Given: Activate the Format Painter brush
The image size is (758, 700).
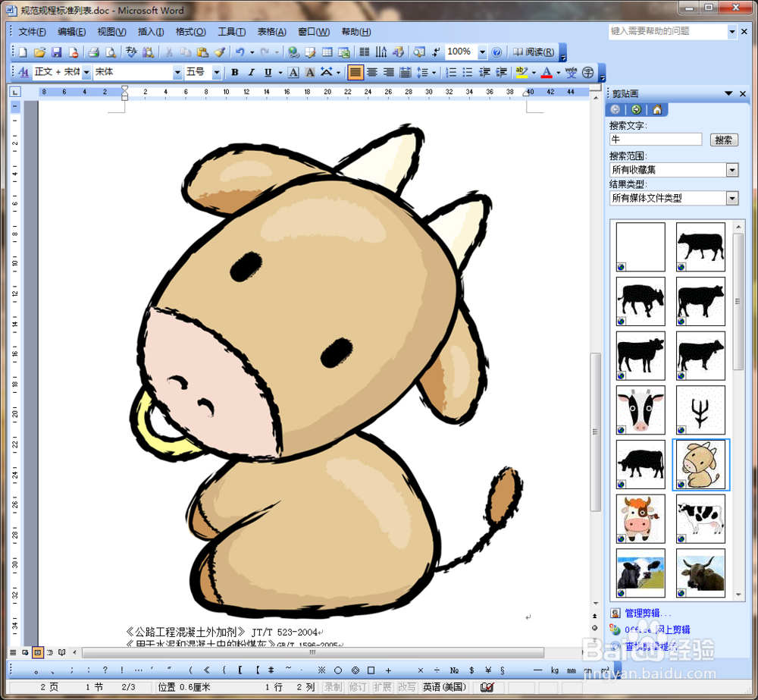Looking at the screenshot, I should pos(219,52).
